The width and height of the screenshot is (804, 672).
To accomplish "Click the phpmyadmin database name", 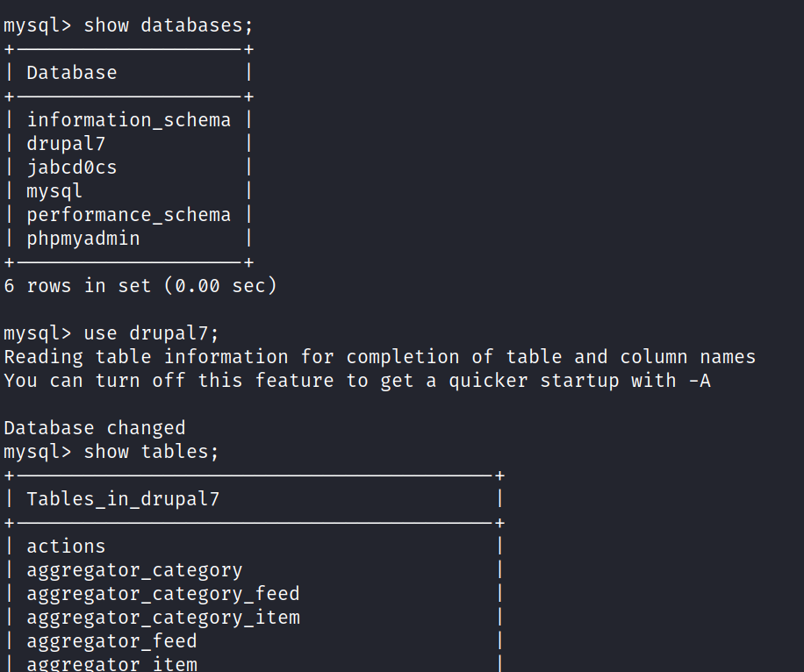I will click(x=83, y=239).
